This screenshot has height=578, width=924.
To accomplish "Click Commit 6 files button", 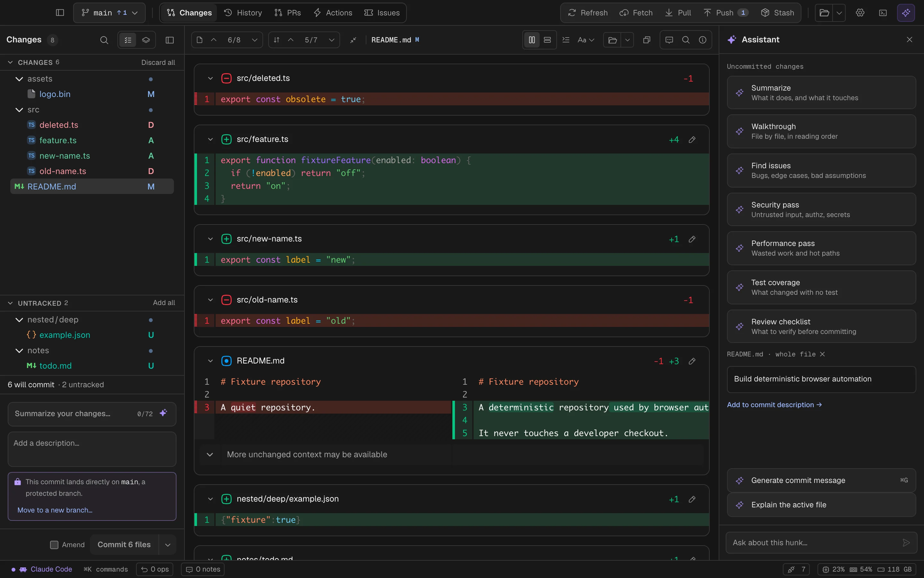I will pyautogui.click(x=124, y=544).
